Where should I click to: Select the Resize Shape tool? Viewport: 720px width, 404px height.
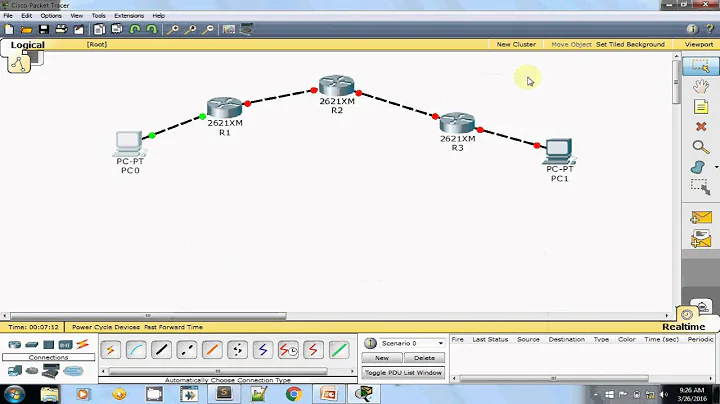pos(701,187)
